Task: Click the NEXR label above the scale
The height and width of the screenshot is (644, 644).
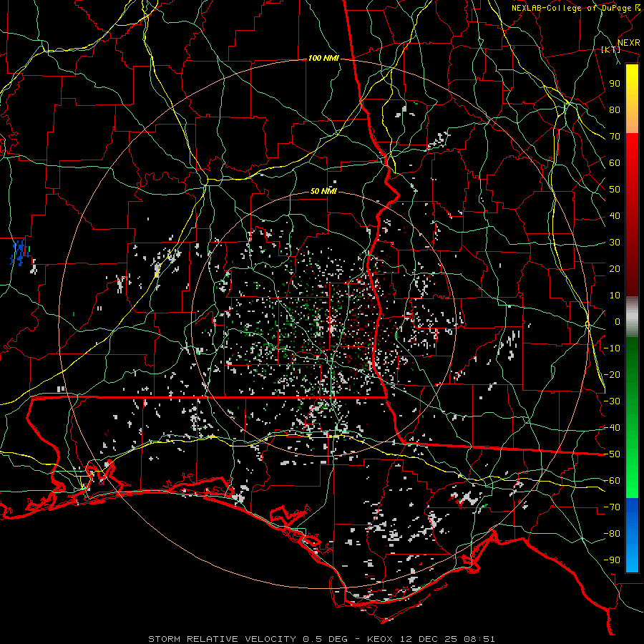Action: (628, 42)
